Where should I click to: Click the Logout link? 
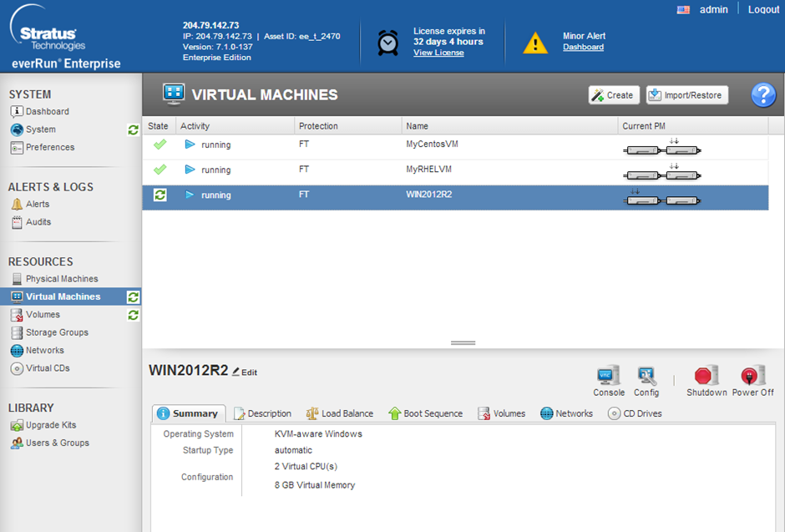pos(763,9)
